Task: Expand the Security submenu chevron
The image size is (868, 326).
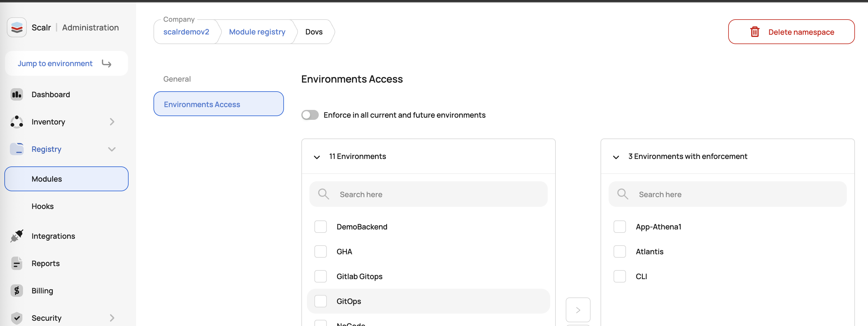Action: 112,318
